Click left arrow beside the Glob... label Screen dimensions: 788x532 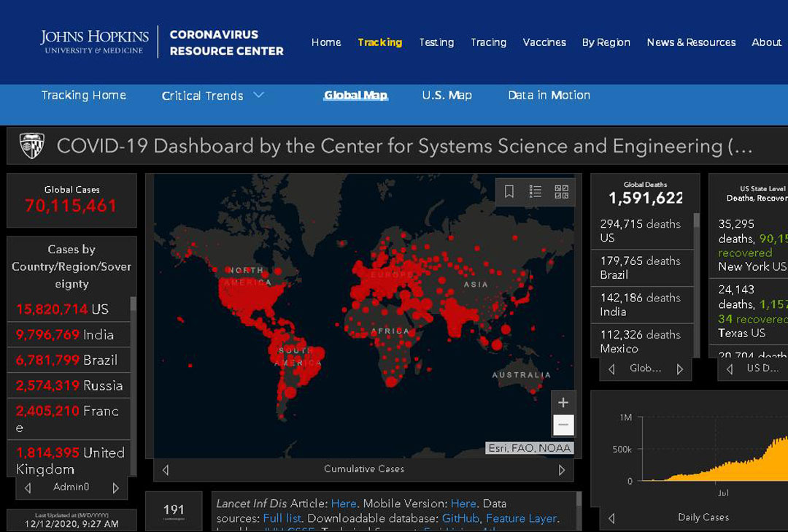611,369
